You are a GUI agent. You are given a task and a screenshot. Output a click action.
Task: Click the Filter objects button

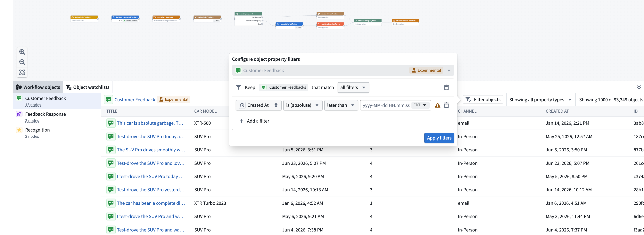click(x=483, y=99)
